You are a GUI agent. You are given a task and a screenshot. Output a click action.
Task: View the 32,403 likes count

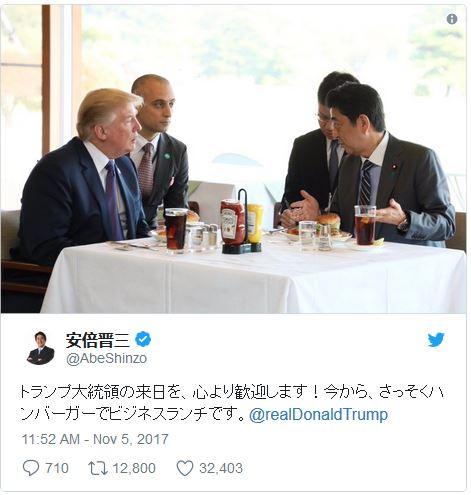click(x=221, y=468)
